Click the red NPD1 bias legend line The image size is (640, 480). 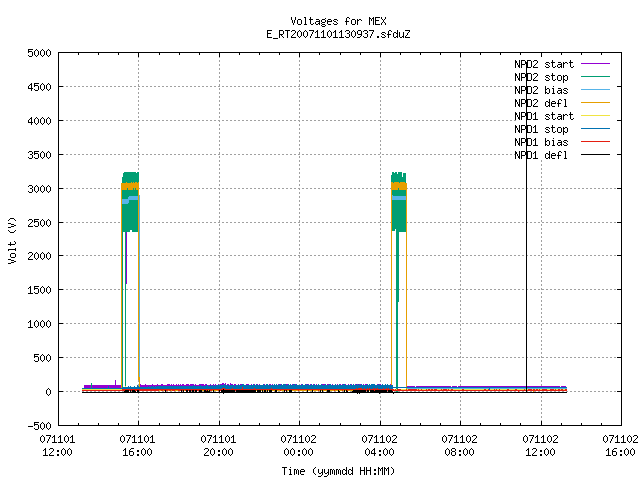596,142
